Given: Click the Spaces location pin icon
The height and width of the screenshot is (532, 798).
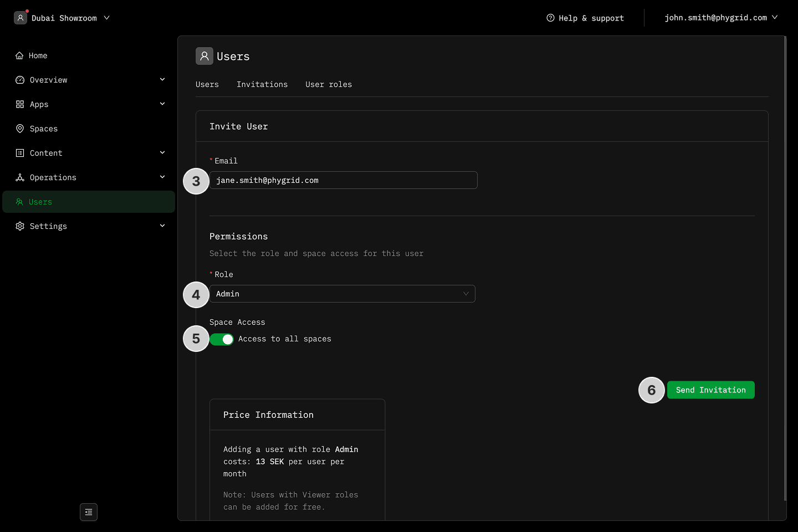Looking at the screenshot, I should [x=20, y=129].
